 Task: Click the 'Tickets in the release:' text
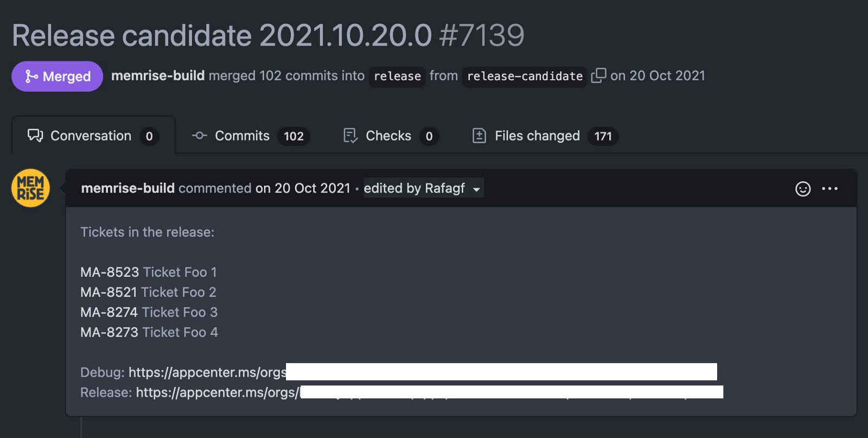147,232
